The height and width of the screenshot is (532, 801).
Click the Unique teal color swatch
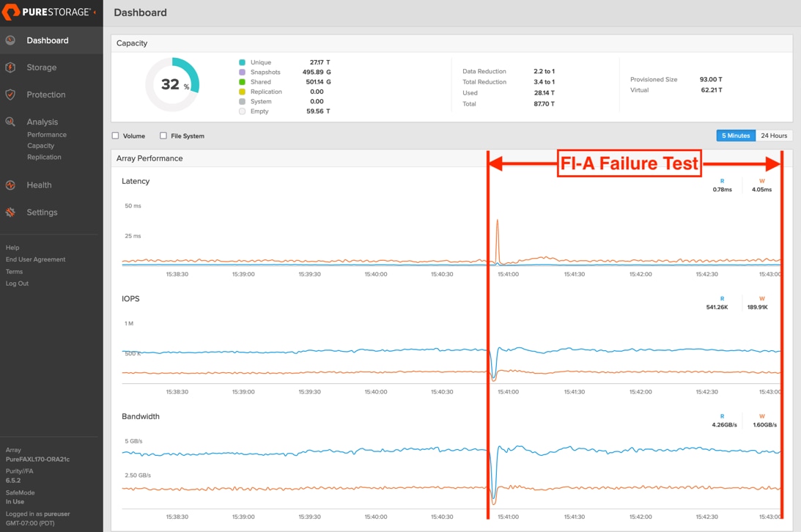coord(242,62)
